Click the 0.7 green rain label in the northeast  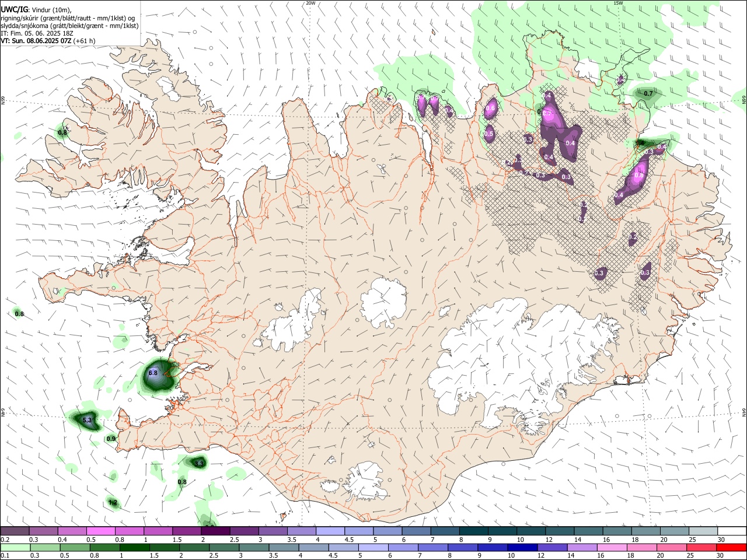click(x=648, y=93)
